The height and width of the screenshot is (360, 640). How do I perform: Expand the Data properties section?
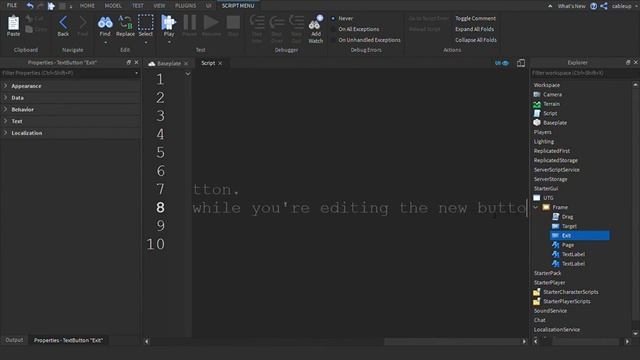pyautogui.click(x=6, y=98)
